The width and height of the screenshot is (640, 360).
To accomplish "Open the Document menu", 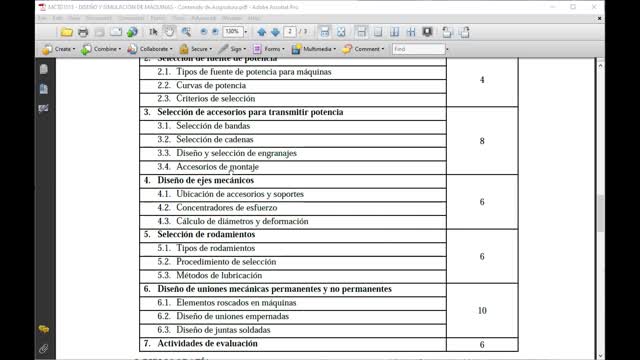I will [99, 18].
